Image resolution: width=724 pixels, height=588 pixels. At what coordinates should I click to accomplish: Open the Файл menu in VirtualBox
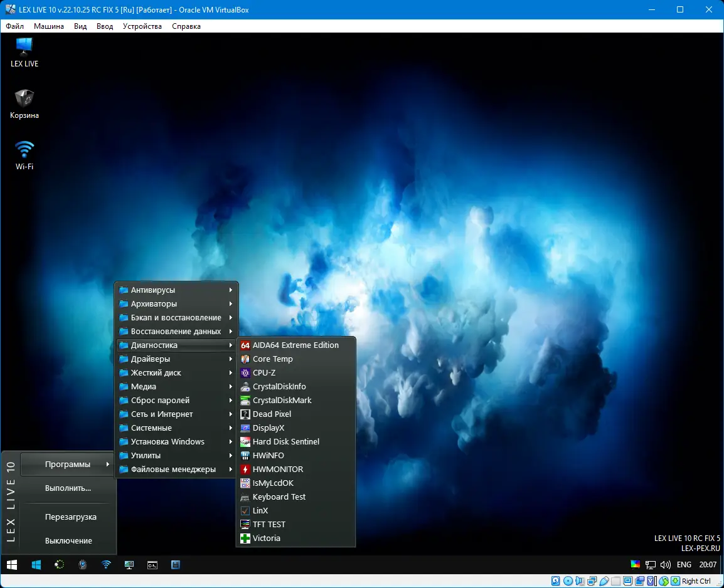[15, 26]
